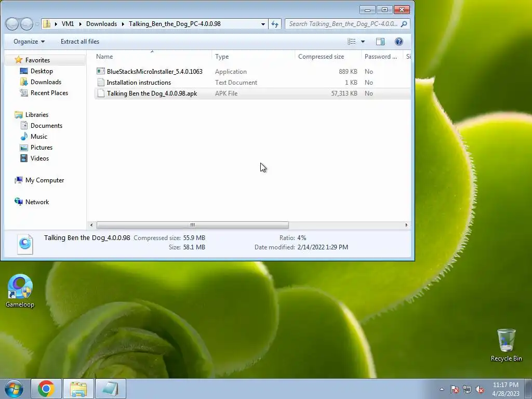532x399 pixels.
Task: Open Downloads in Favorites
Action: pyautogui.click(x=46, y=82)
